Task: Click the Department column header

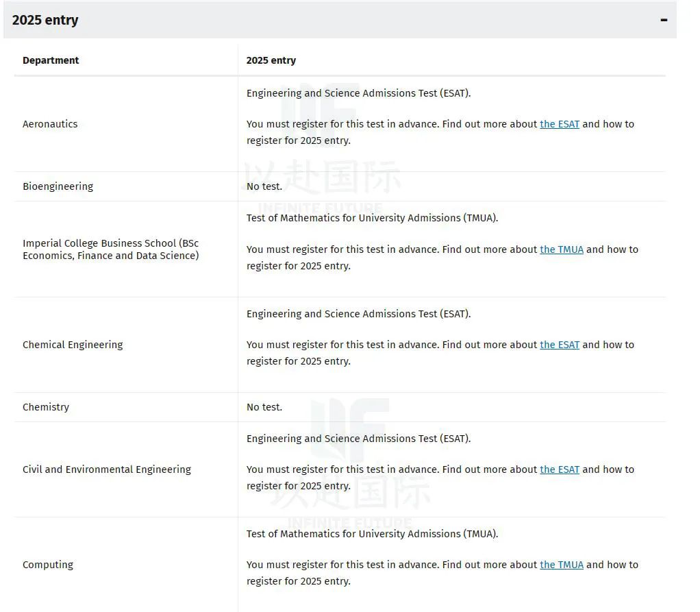Action: [51, 60]
